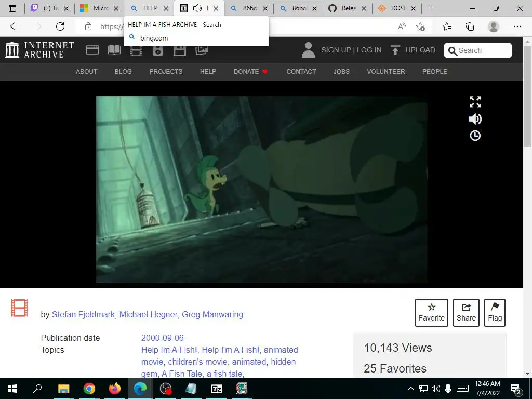Open the BLOG menu item

pos(123,72)
